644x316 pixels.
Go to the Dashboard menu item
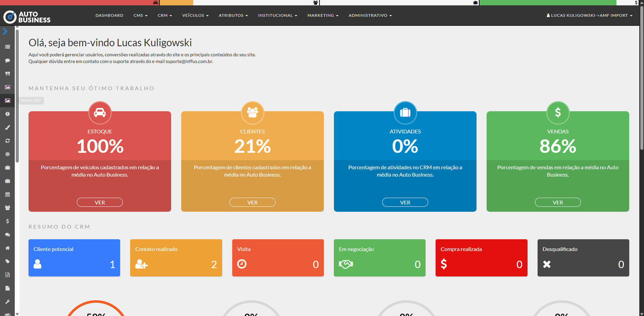tap(109, 15)
